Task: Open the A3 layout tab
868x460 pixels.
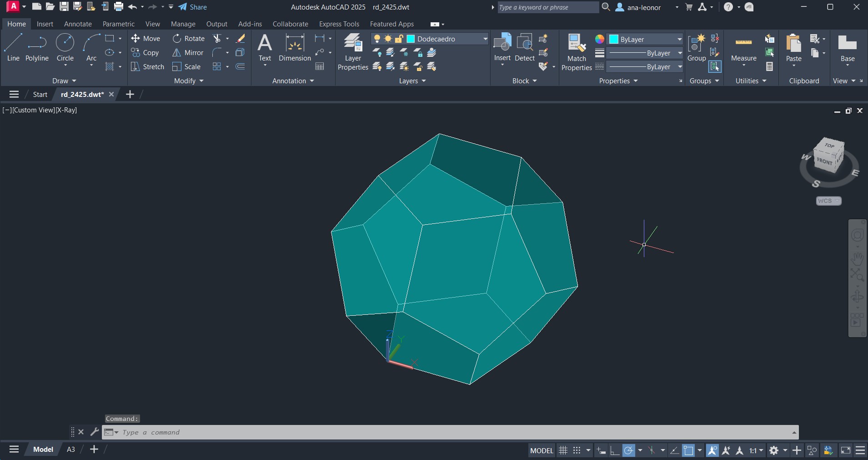Action: (x=71, y=450)
